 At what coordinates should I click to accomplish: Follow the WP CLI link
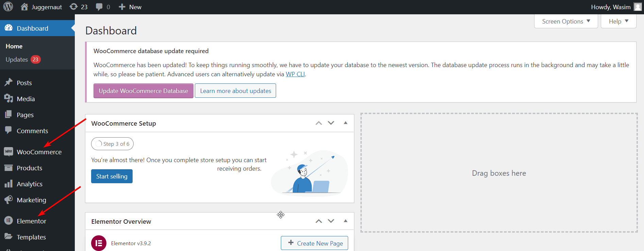295,74
